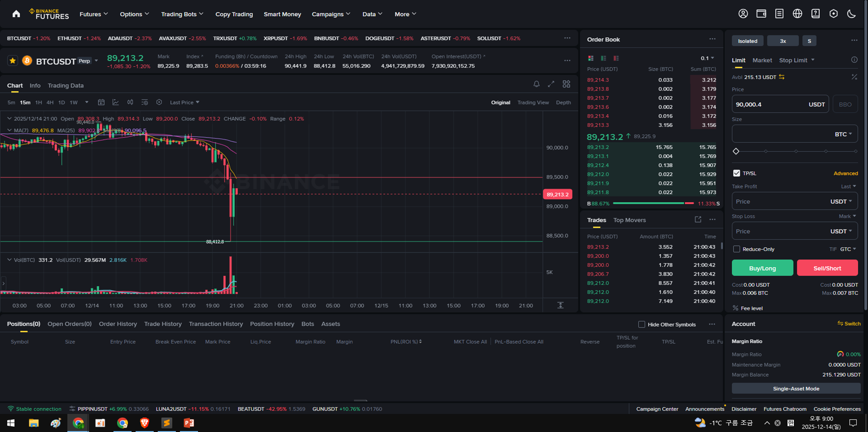Open the Copy Trading menu
868x432 pixels.
[x=234, y=14]
